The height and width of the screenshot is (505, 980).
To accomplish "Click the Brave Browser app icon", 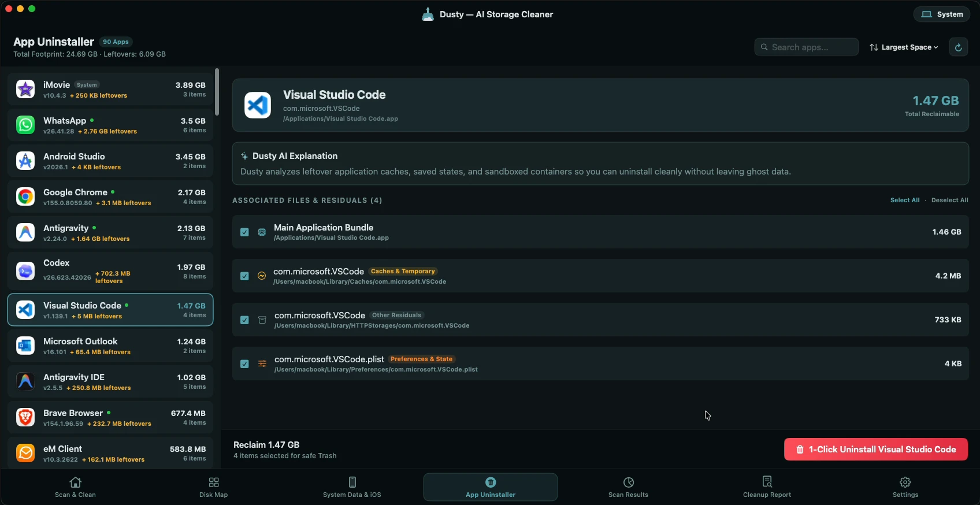I will click(x=25, y=417).
